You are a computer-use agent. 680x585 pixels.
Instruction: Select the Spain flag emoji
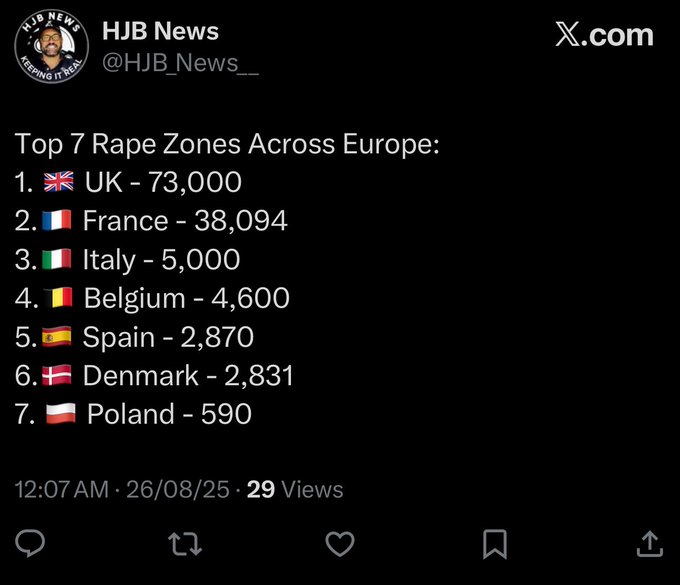58,337
